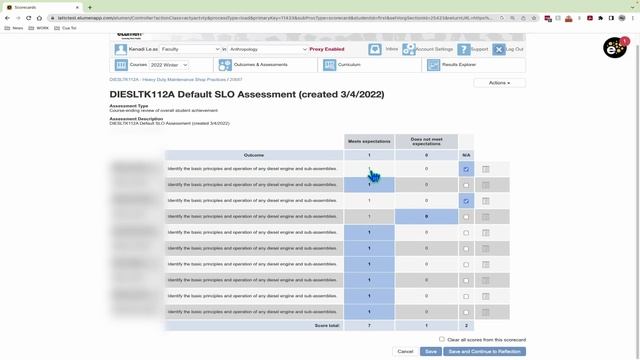
Task: Enable Clear all scores from this scorecard
Action: (x=442, y=339)
